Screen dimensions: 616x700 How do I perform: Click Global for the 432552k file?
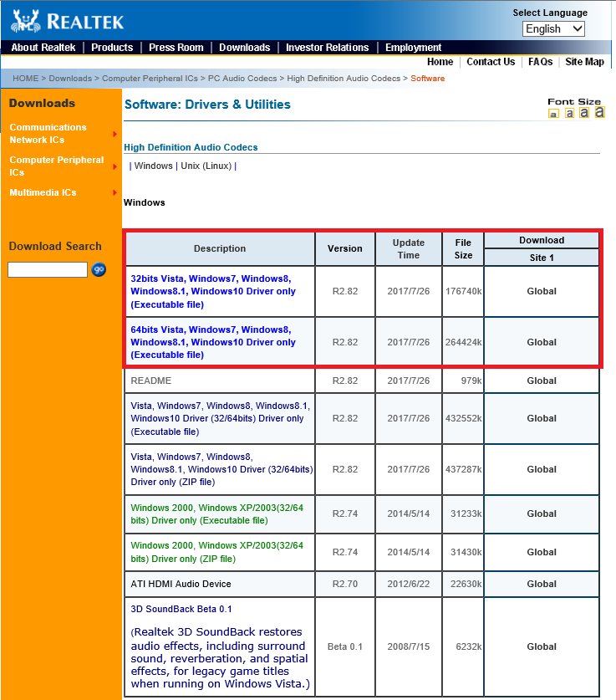click(542, 418)
